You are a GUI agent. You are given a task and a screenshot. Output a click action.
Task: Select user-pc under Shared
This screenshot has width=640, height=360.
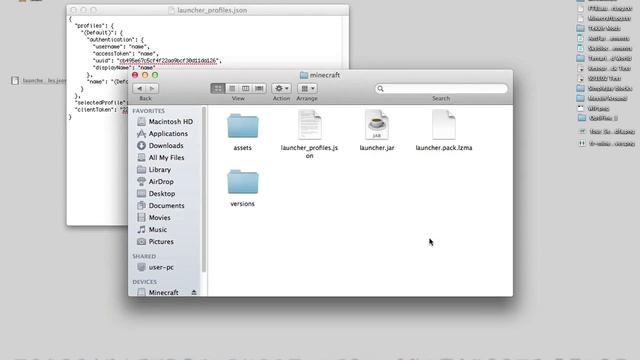click(165, 267)
